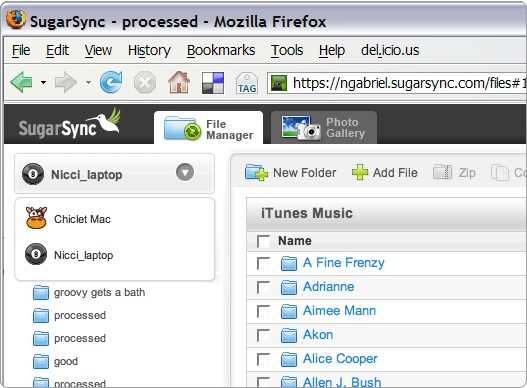Check the Akon row checkbox
The width and height of the screenshot is (527, 388).
point(263,336)
